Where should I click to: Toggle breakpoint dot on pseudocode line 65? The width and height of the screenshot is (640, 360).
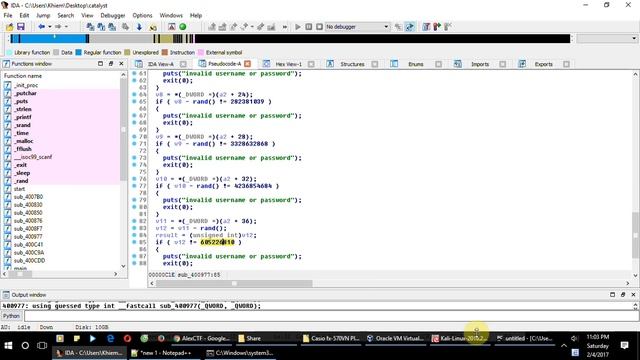(x=134, y=102)
